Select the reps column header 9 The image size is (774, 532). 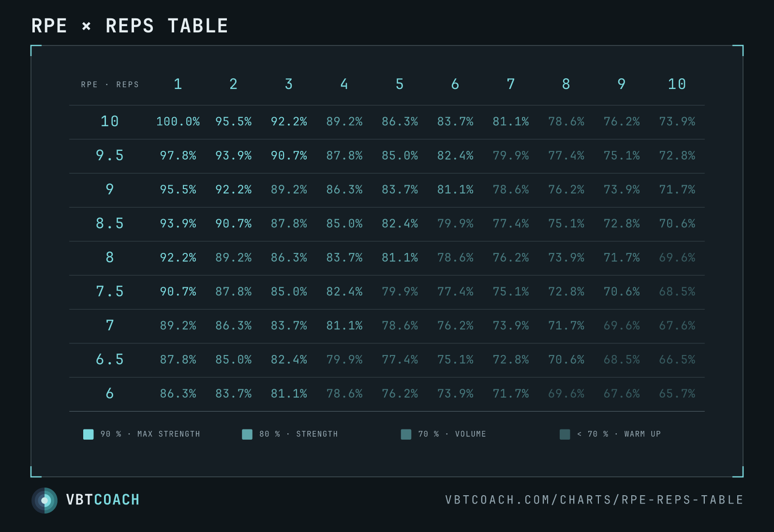(x=622, y=84)
